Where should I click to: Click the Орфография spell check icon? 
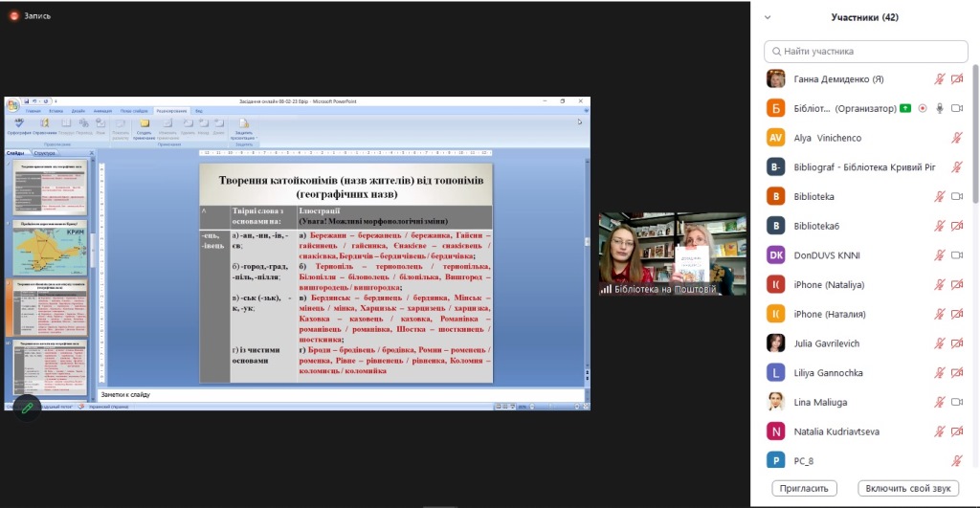click(x=18, y=124)
